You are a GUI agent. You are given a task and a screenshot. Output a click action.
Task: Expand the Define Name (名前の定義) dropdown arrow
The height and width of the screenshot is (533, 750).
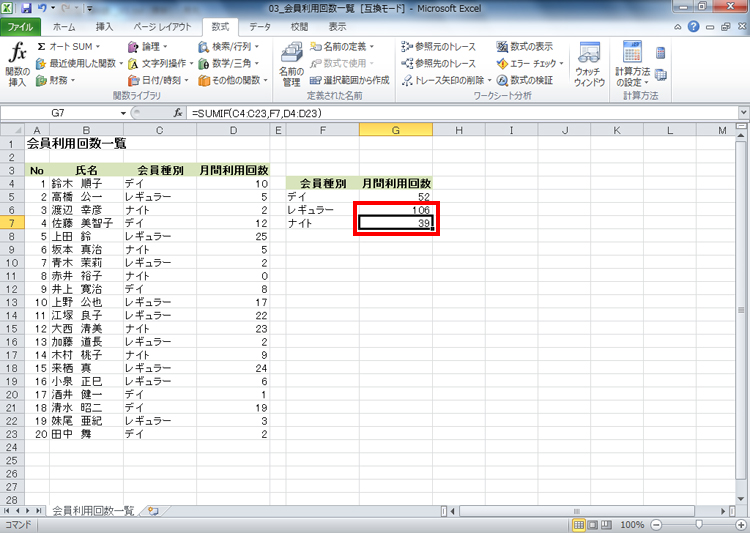pos(372,46)
